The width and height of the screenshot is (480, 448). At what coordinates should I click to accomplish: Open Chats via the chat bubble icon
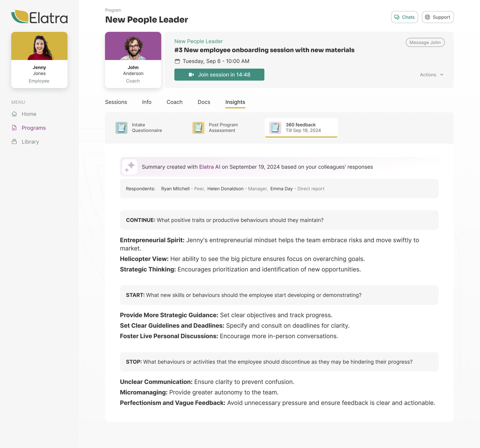click(397, 17)
